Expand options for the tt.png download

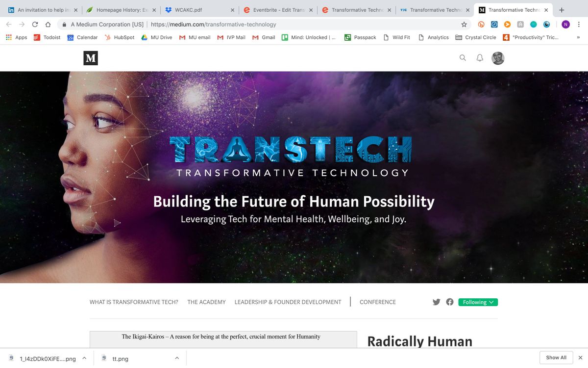[177, 358]
